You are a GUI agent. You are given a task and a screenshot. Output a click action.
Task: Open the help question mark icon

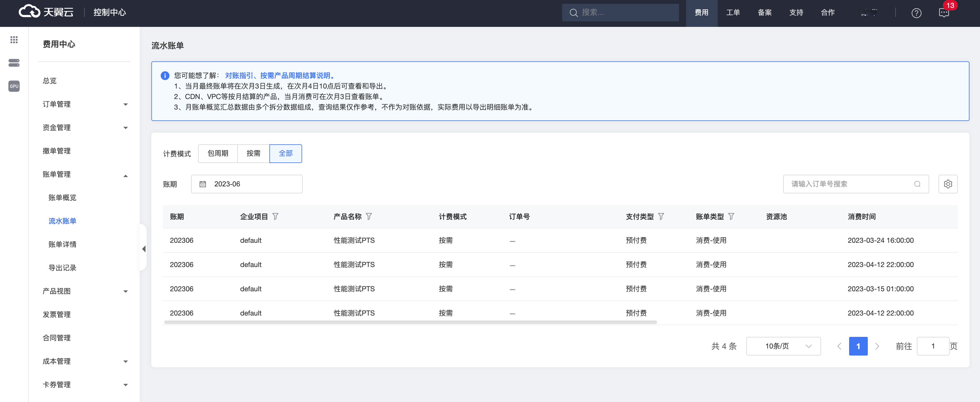point(916,13)
